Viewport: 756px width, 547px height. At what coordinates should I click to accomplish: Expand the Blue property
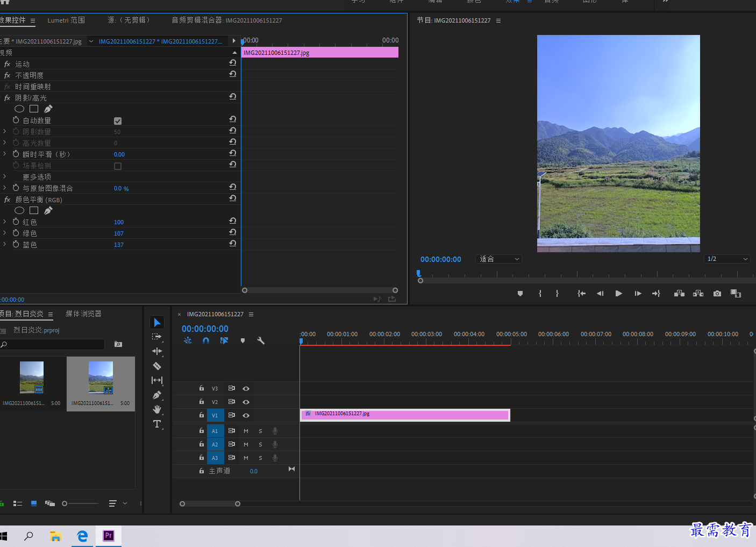[4, 244]
